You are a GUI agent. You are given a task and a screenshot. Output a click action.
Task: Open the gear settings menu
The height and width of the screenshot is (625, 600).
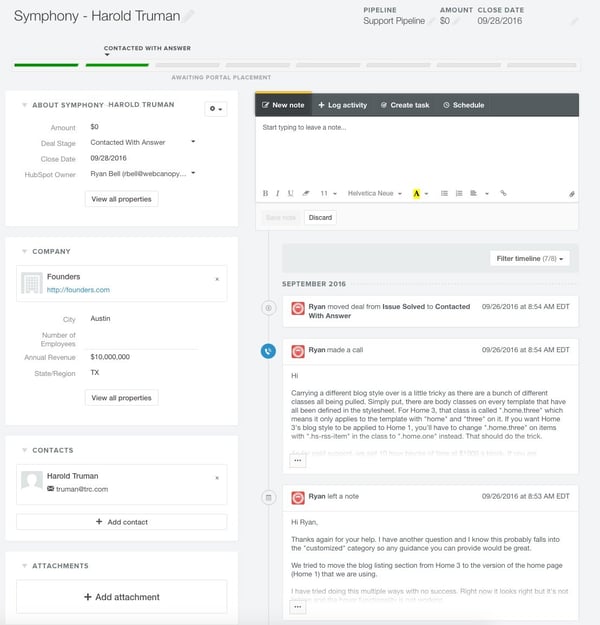click(x=215, y=108)
